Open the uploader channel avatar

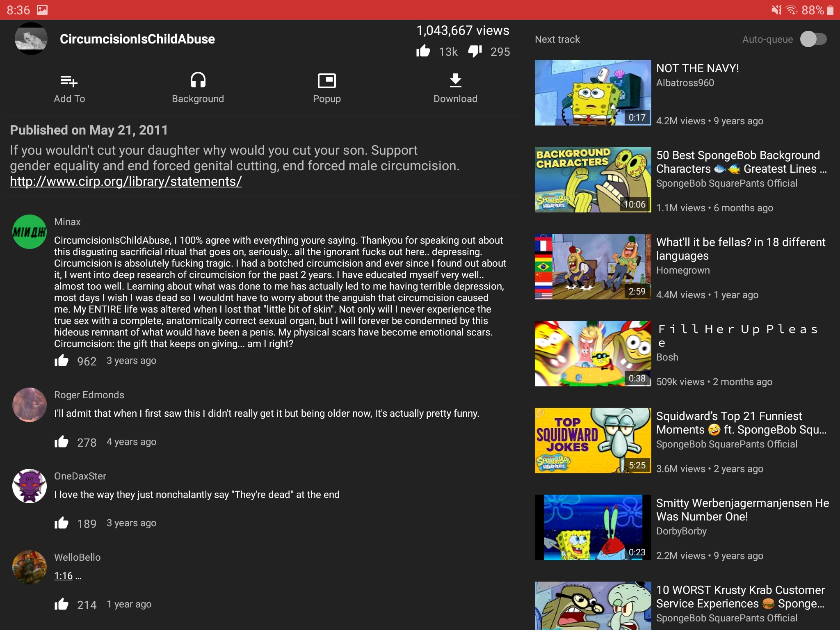point(31,39)
